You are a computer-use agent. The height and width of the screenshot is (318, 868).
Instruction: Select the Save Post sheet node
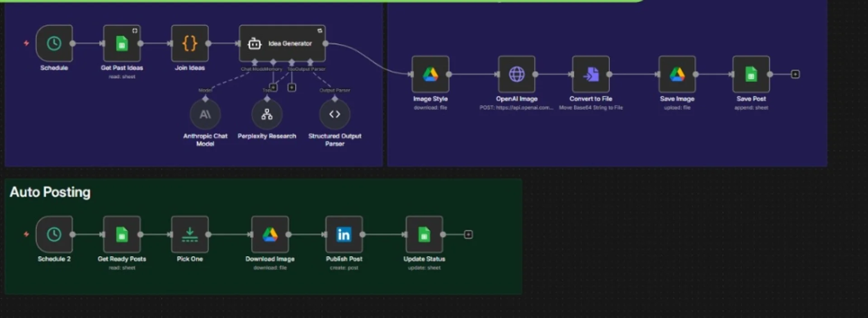[751, 74]
